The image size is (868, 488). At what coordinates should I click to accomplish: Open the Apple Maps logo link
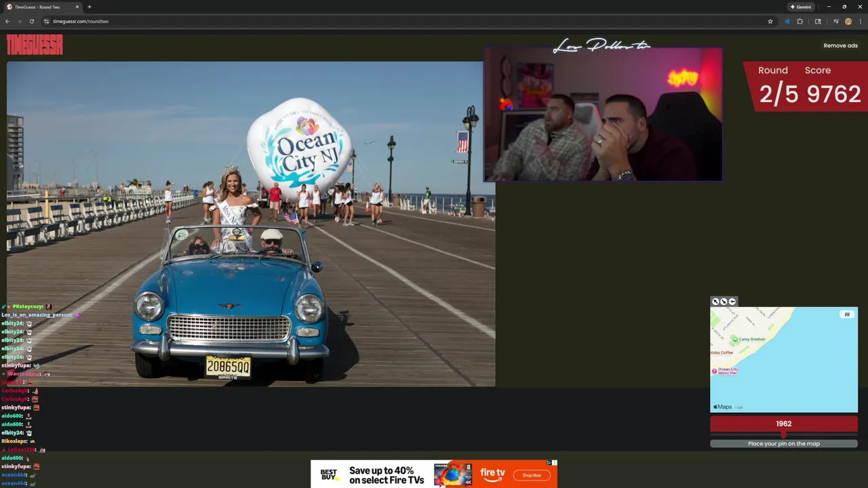coord(722,407)
